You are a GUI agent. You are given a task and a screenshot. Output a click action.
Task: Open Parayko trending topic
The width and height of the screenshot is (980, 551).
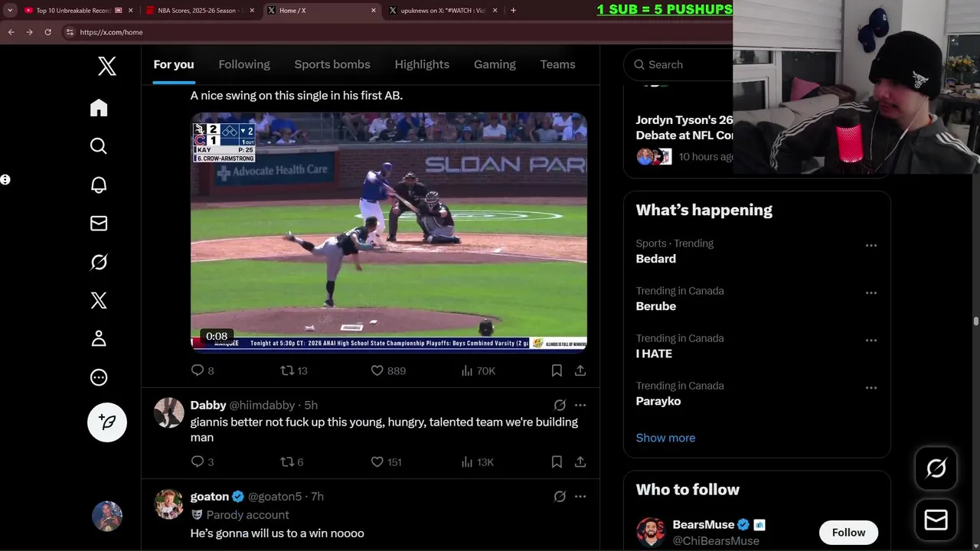coord(658,401)
